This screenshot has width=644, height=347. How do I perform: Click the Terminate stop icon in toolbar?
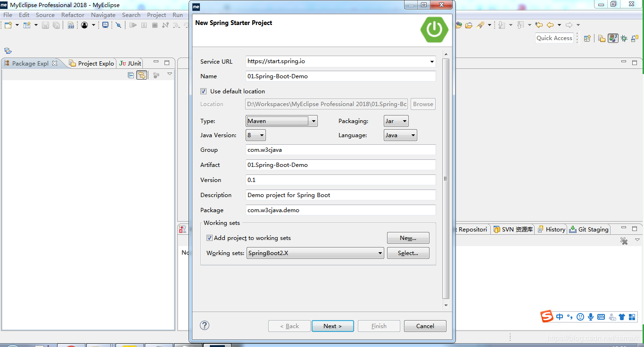pos(155,25)
